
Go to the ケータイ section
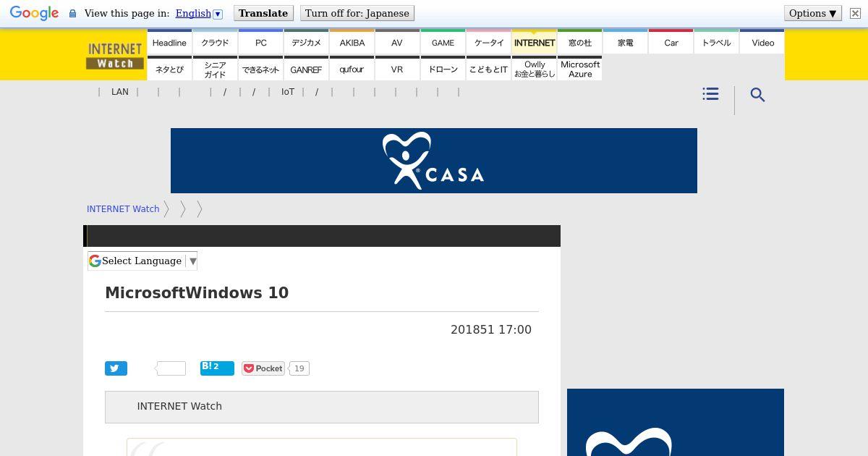(x=488, y=43)
